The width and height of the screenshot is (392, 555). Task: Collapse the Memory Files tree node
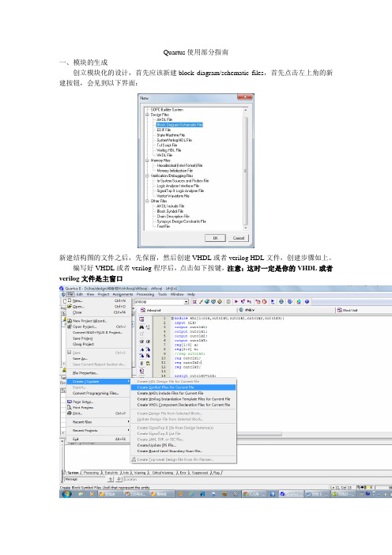pyautogui.click(x=147, y=160)
